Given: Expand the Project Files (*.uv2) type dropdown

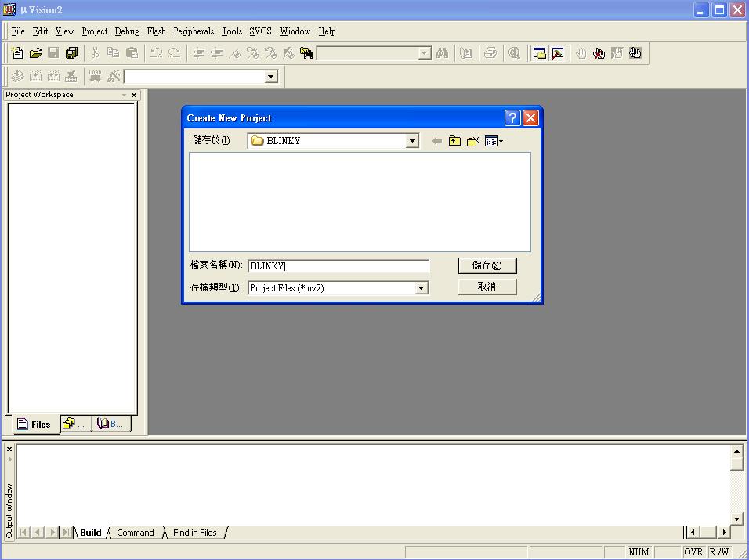Looking at the screenshot, I should (x=422, y=288).
